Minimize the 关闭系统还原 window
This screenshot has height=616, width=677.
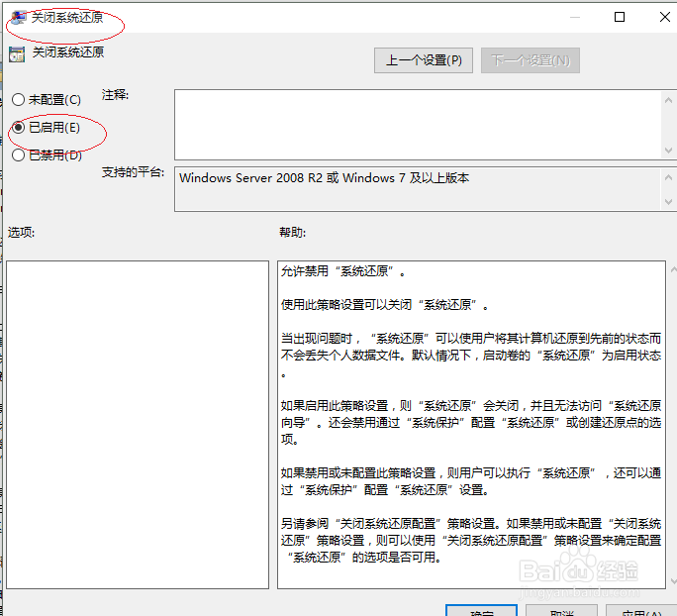click(x=575, y=17)
